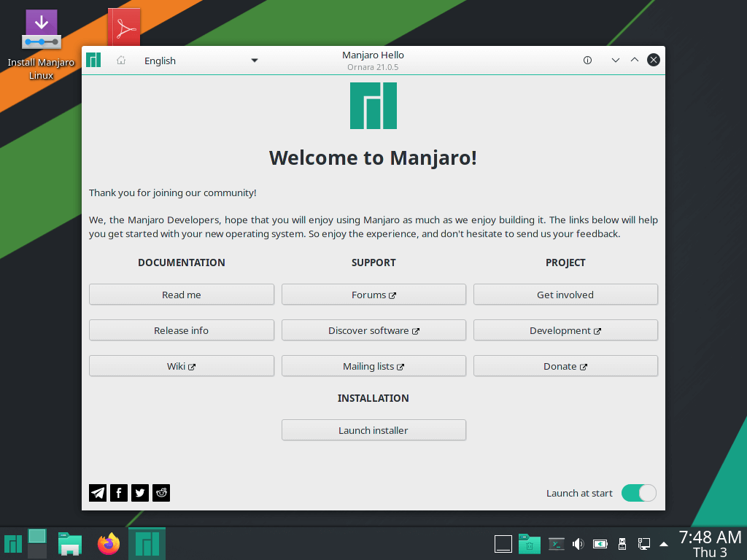Click the clock showing 7:48 AM

(x=709, y=544)
